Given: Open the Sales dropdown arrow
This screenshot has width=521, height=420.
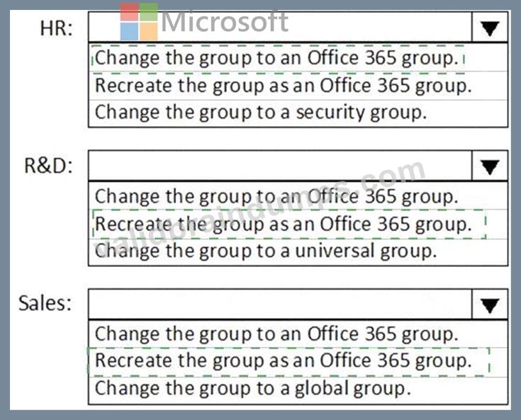Looking at the screenshot, I should [489, 305].
